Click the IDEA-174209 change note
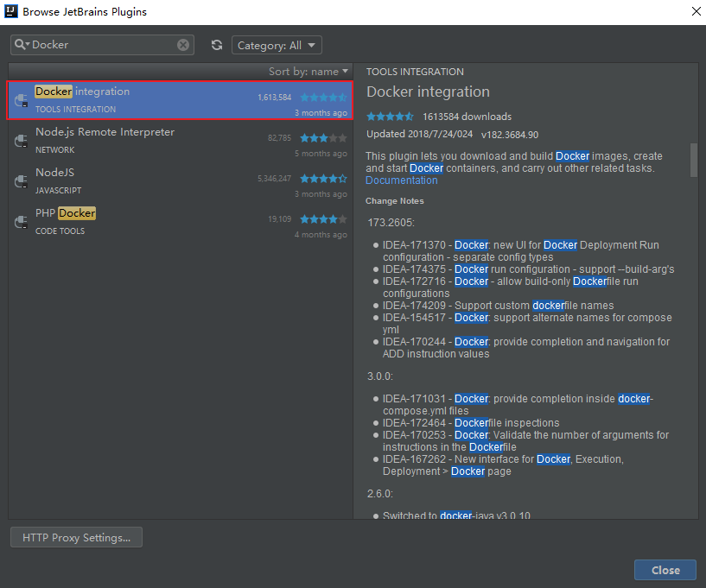The width and height of the screenshot is (706, 588). [498, 306]
